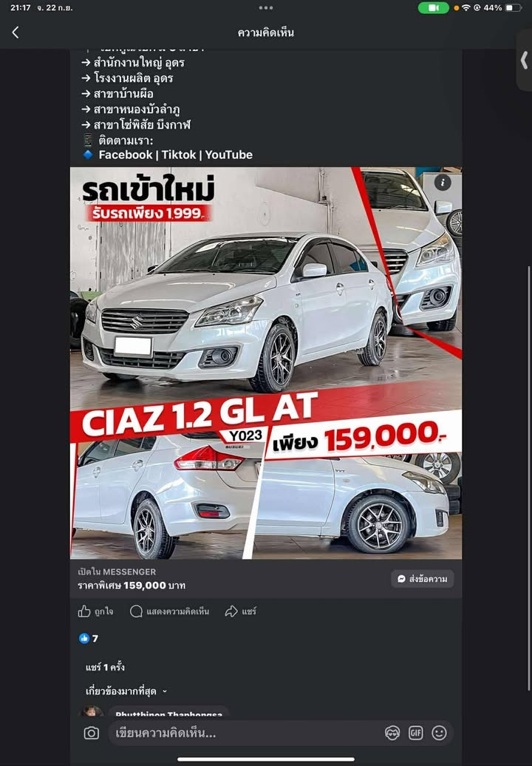View the 7 like reactions
The height and width of the screenshot is (766, 532).
(89, 639)
